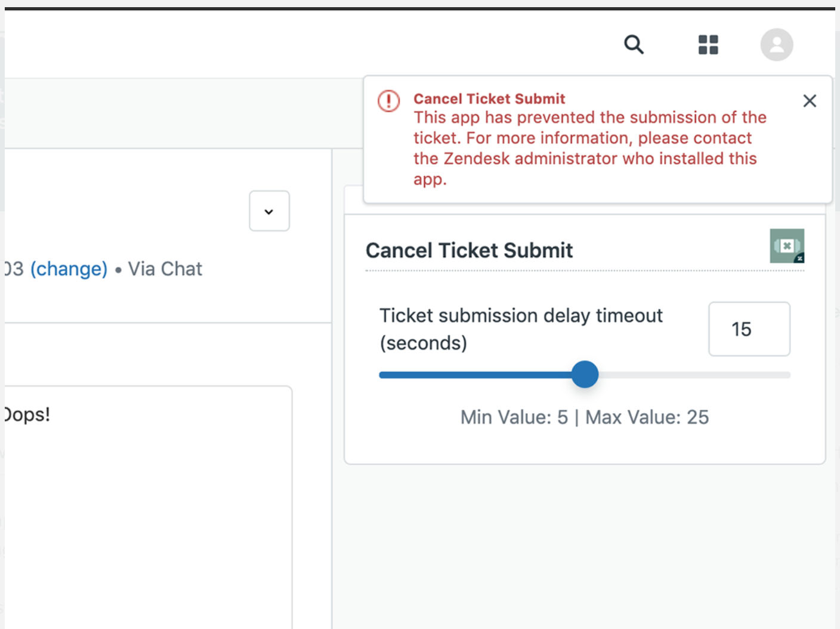The height and width of the screenshot is (629, 840).
Task: Dismiss the Cancel Ticket Submit notification
Action: pyautogui.click(x=809, y=101)
